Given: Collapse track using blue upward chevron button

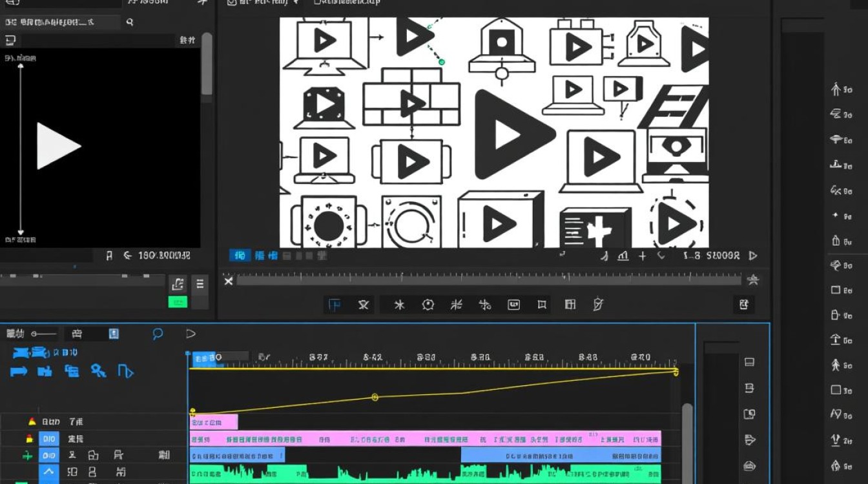Looking at the screenshot, I should coord(49,472).
